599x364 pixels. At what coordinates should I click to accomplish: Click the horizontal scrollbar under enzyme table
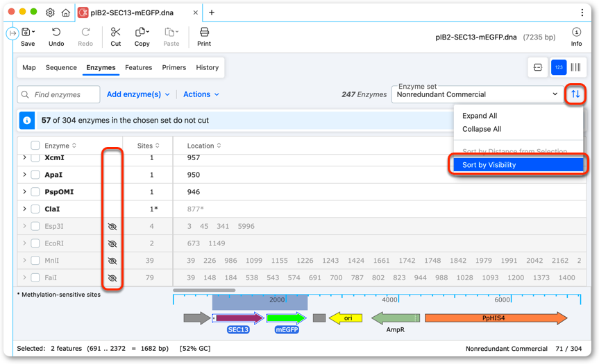[x=204, y=290]
